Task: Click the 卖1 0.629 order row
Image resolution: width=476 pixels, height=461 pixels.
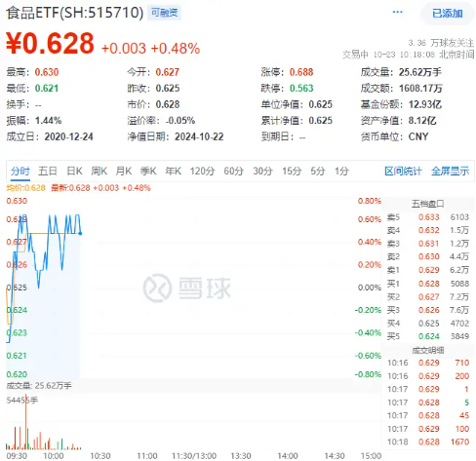Action: [x=427, y=270]
